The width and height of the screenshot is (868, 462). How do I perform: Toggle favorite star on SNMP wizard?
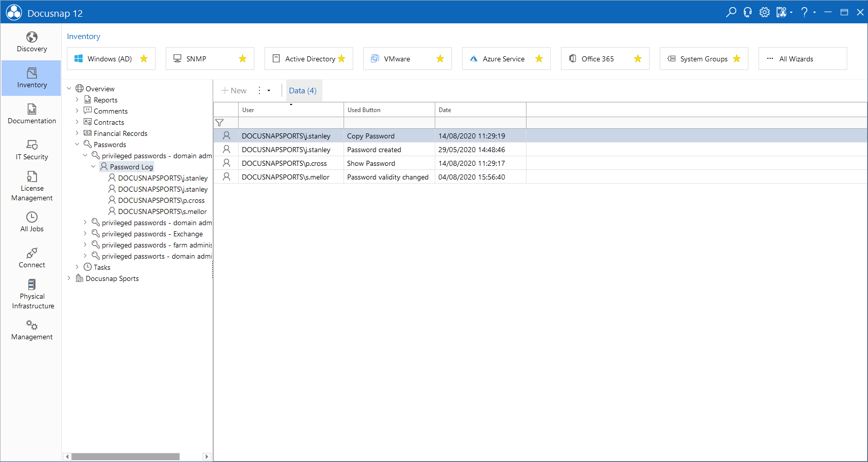coord(243,59)
